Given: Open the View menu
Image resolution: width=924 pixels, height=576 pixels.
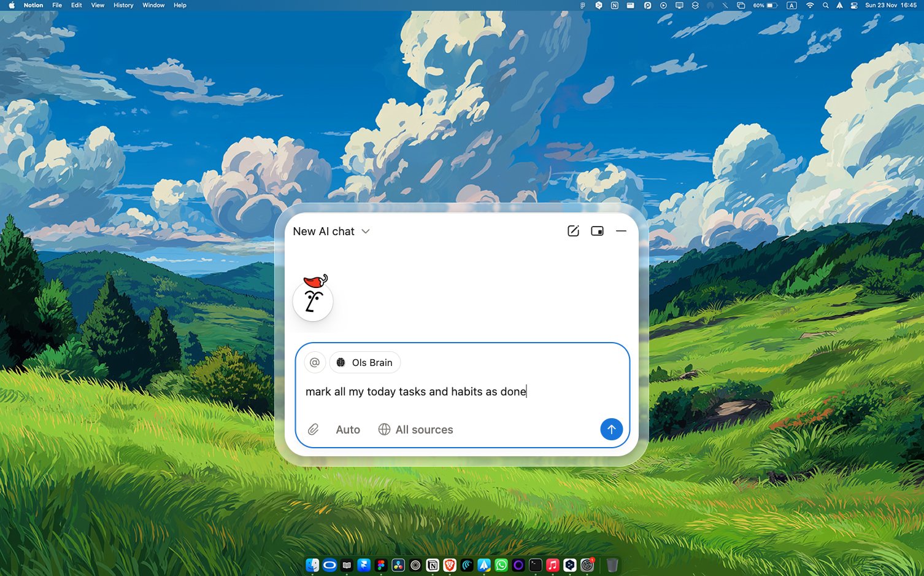Looking at the screenshot, I should [x=98, y=5].
